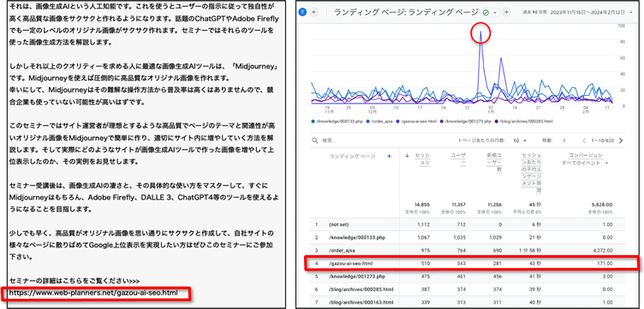Click /gazou-ai-seo.html table row label
Viewport: 644px width, 309px height.
pyautogui.click(x=351, y=263)
